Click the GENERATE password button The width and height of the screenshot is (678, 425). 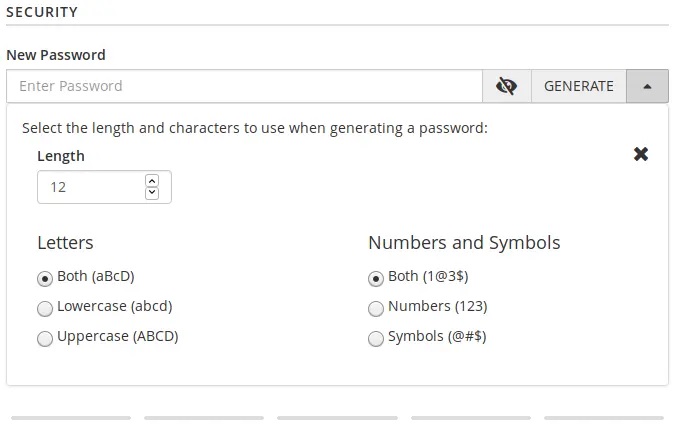coord(578,86)
